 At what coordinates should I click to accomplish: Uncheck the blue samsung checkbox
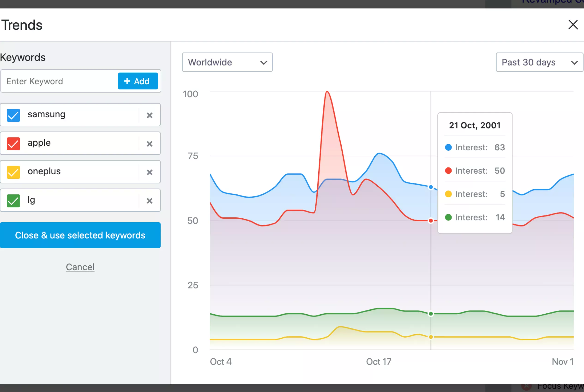coord(13,115)
